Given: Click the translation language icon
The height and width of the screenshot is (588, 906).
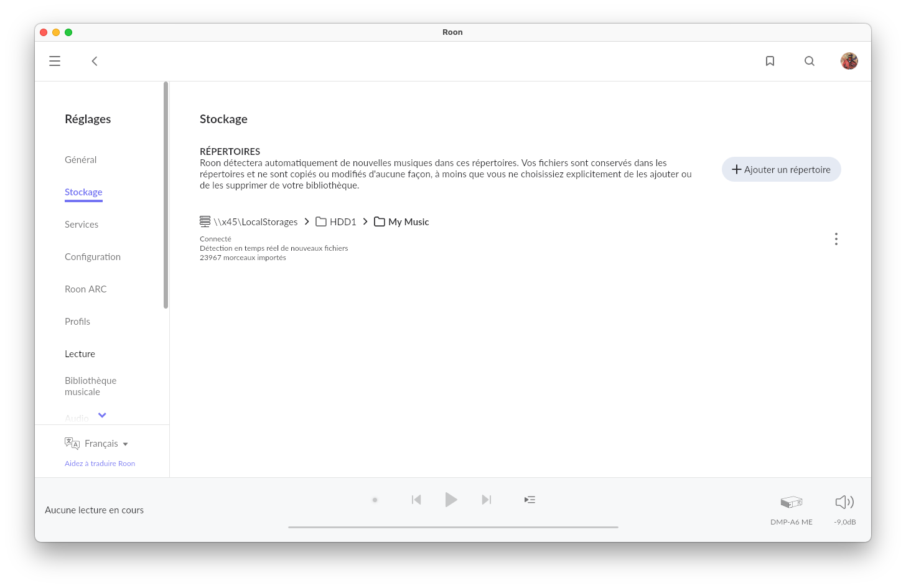Looking at the screenshot, I should (72, 443).
